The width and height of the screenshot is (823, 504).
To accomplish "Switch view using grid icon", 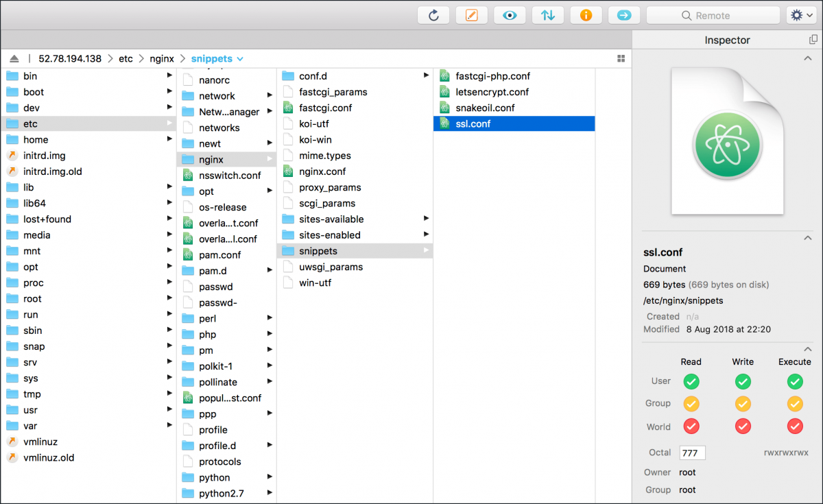I will 621,59.
